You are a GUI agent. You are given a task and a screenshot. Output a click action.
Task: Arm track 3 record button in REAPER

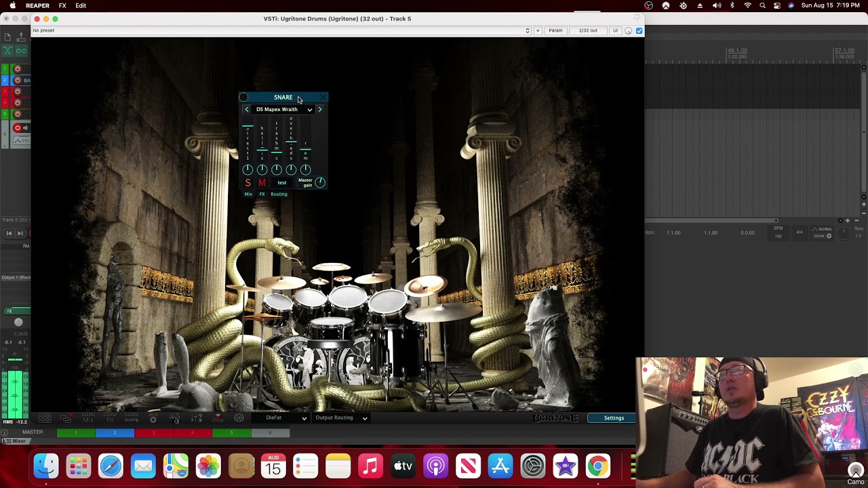pos(18,91)
